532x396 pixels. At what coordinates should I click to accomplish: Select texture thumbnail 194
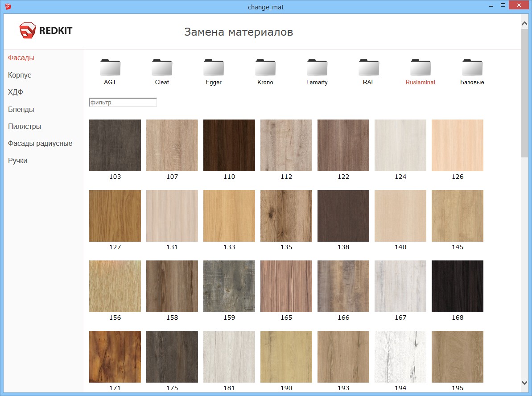point(400,357)
